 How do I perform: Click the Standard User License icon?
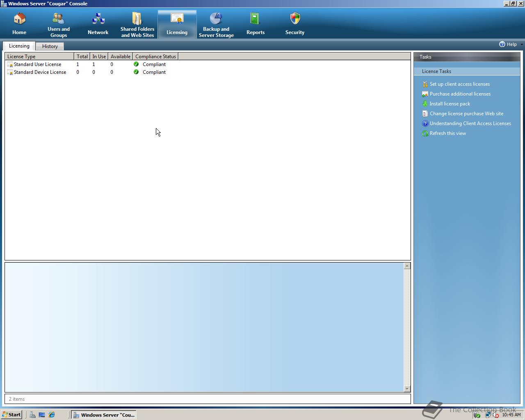tap(10, 64)
